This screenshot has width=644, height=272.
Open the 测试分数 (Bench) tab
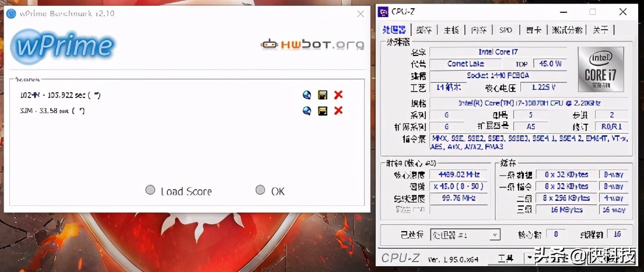[567, 30]
